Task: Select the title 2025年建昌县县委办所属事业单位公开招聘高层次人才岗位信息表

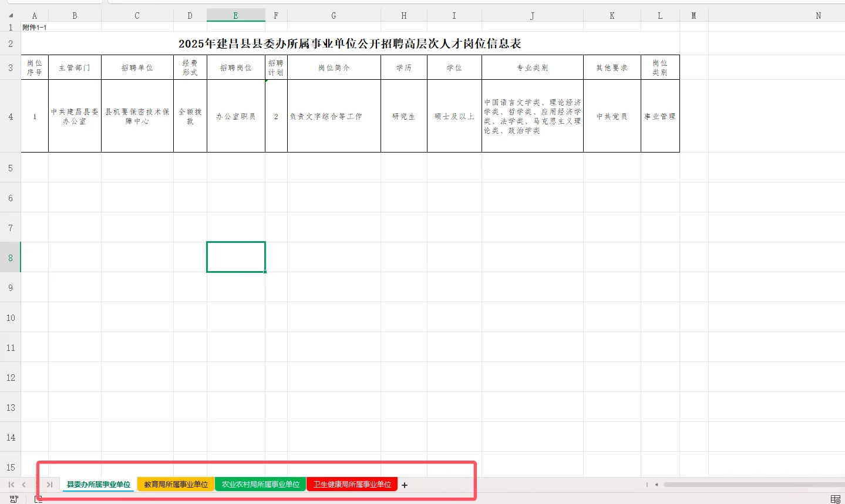Action: 350,43
